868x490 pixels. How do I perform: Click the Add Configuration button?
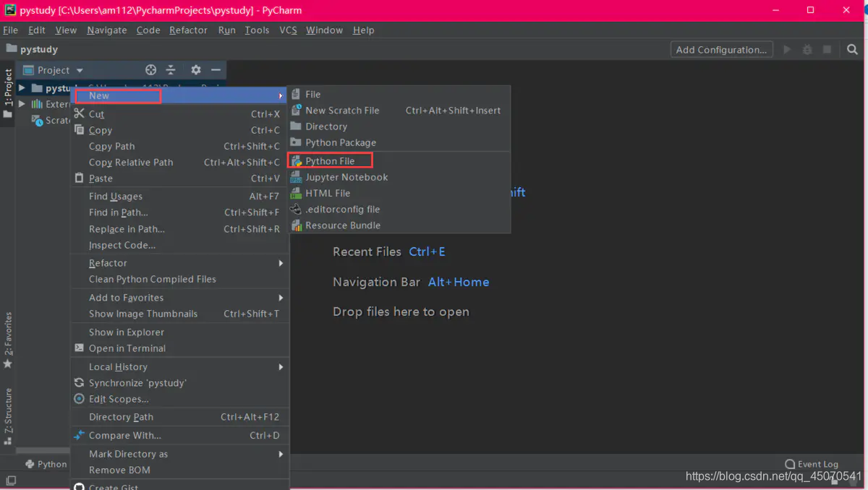pyautogui.click(x=721, y=50)
